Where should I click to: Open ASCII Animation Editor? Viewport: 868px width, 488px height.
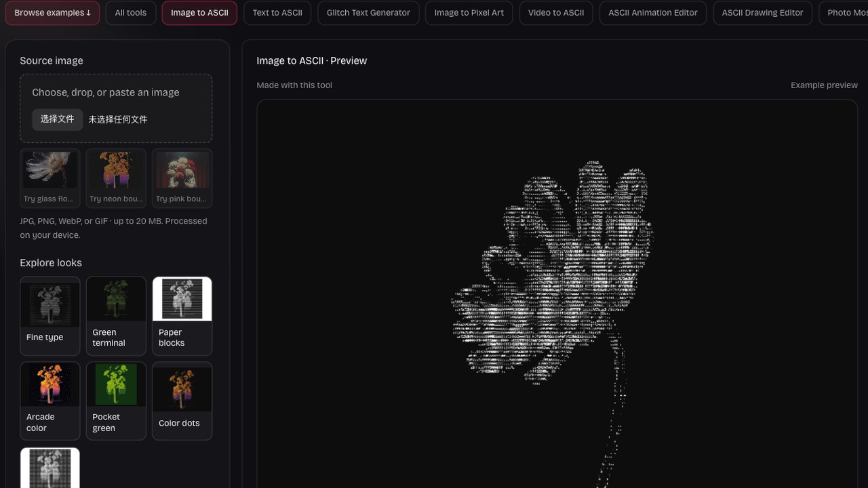653,13
